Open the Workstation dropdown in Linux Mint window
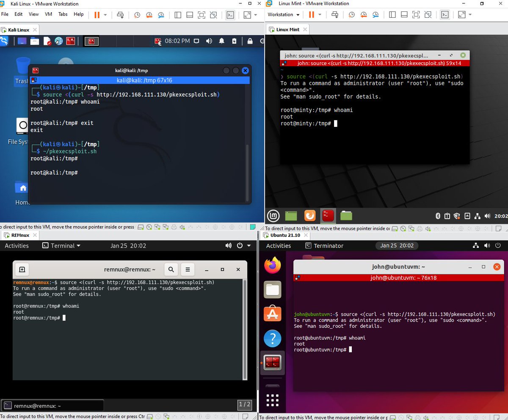508x420 pixels. (x=284, y=14)
